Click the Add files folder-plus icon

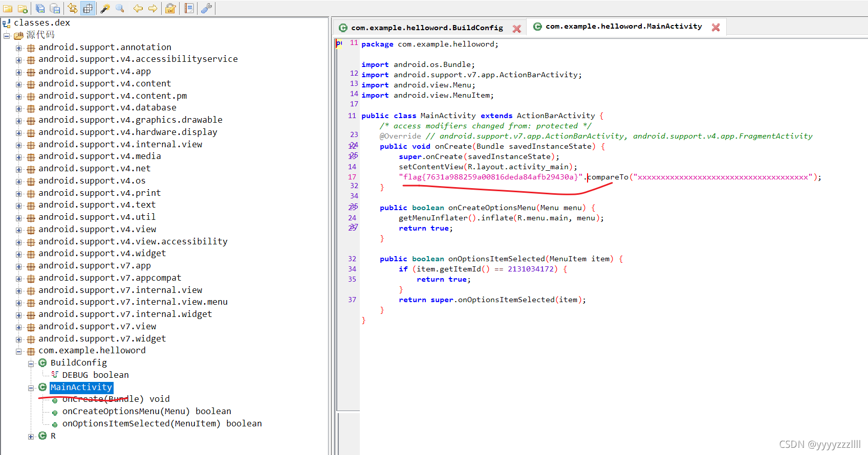tap(23, 8)
